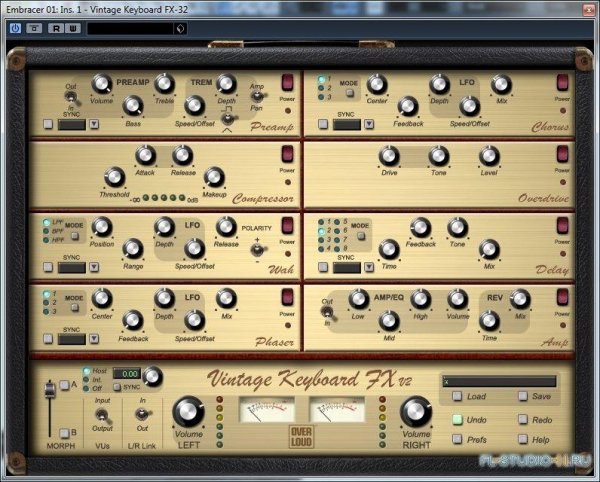Viewport: 600px width, 482px height.
Task: Click the Chorus MODE selector button
Action: [x=350, y=93]
